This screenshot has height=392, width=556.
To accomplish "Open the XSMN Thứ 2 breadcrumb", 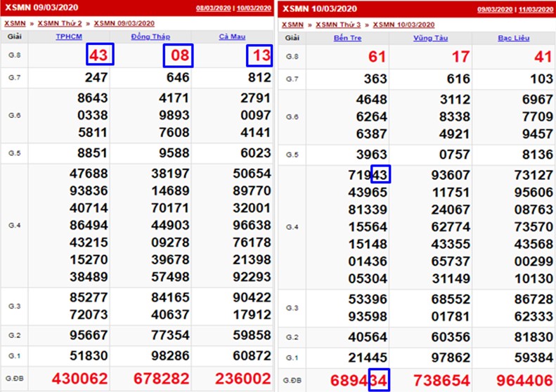I will point(60,23).
